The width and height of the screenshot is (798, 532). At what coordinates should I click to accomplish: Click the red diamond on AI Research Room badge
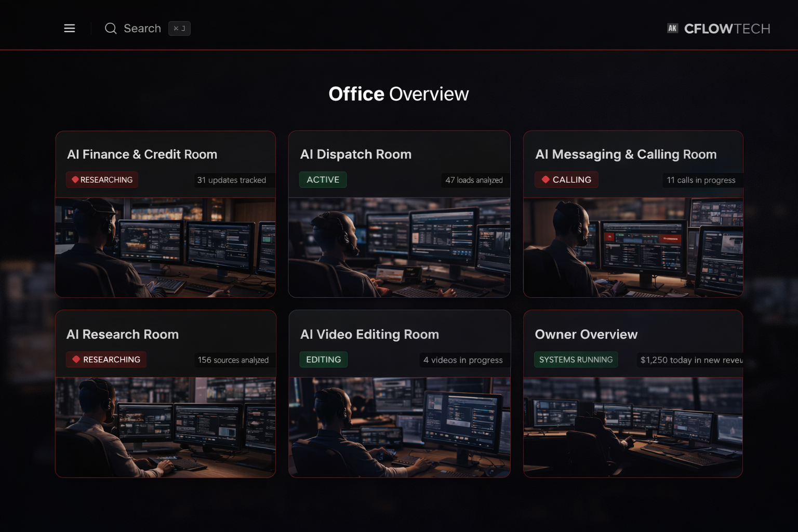coord(75,359)
